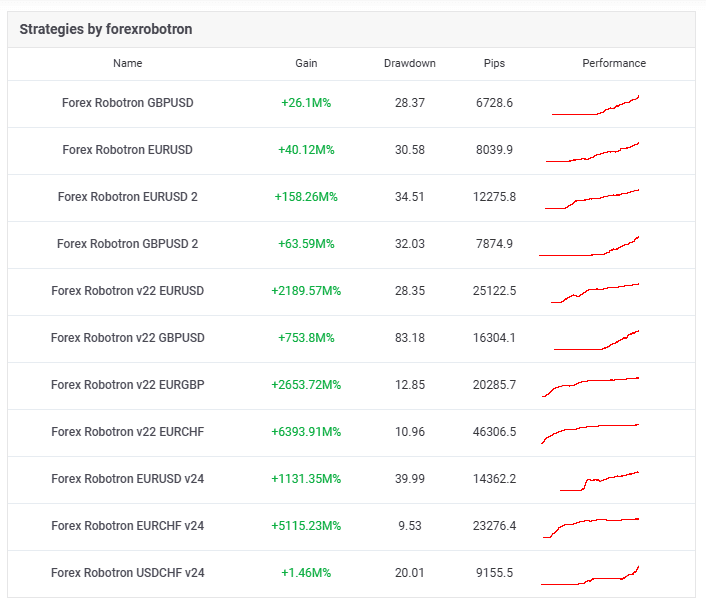Click pips value 6728.6
706x608 pixels.
click(494, 103)
